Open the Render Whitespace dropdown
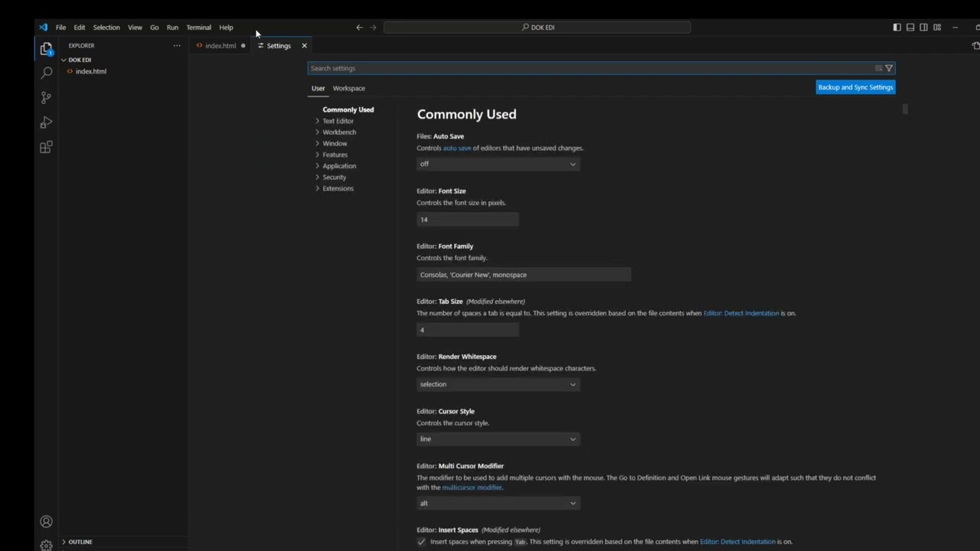980x551 pixels. point(498,384)
